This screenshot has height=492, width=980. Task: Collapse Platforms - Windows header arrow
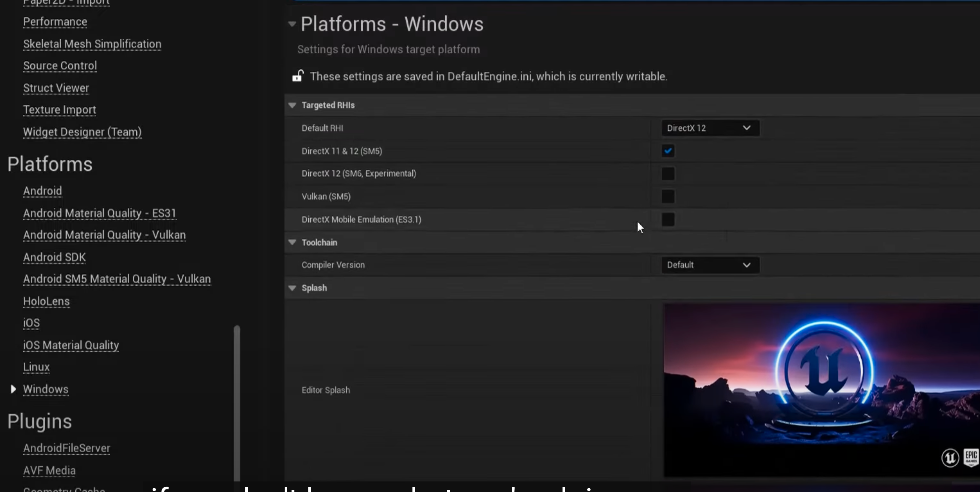(292, 24)
